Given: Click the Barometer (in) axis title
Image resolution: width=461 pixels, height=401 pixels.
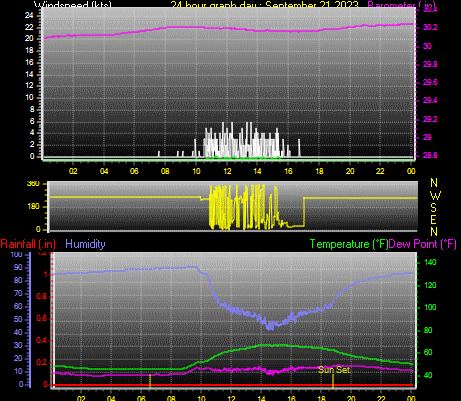Looking at the screenshot, I should point(401,4).
